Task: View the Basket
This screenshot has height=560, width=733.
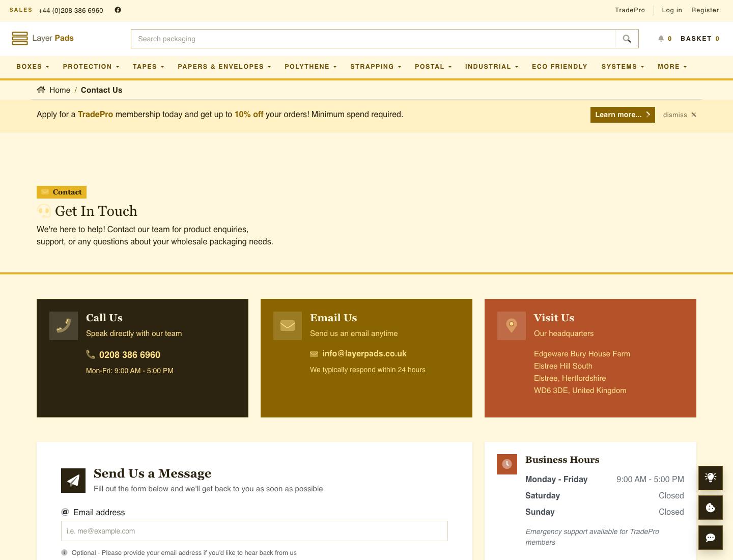Action: coord(700,39)
